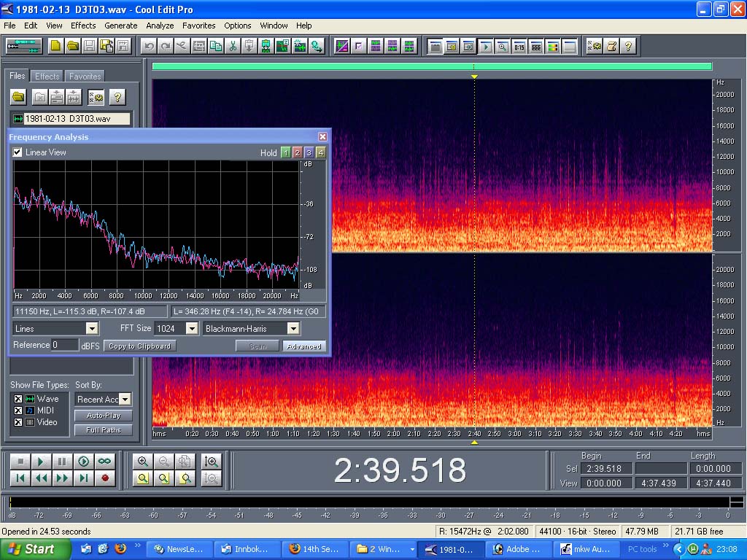Zoom in vertically with arrow magnifier icon
This screenshot has width=747, height=560.
211,462
